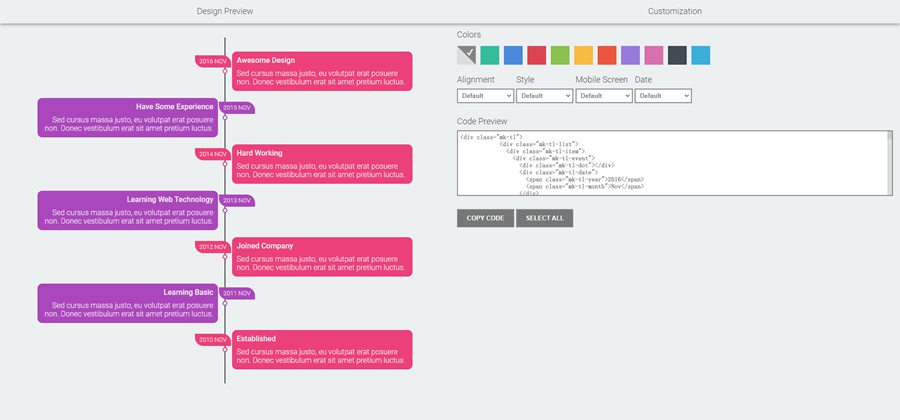Screen dimensions: 900x420
Task: Open the Alignment dropdown
Action: click(485, 96)
